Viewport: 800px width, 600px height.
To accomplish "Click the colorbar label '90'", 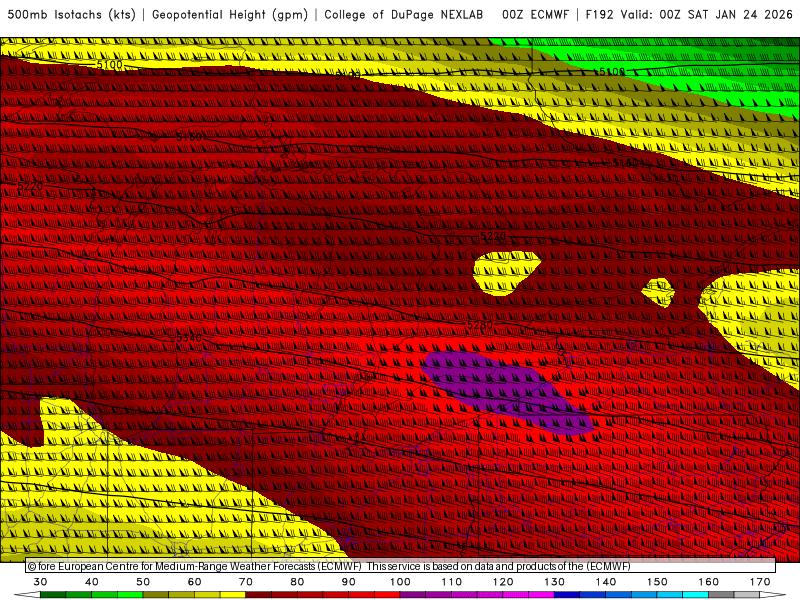I will [x=349, y=582].
